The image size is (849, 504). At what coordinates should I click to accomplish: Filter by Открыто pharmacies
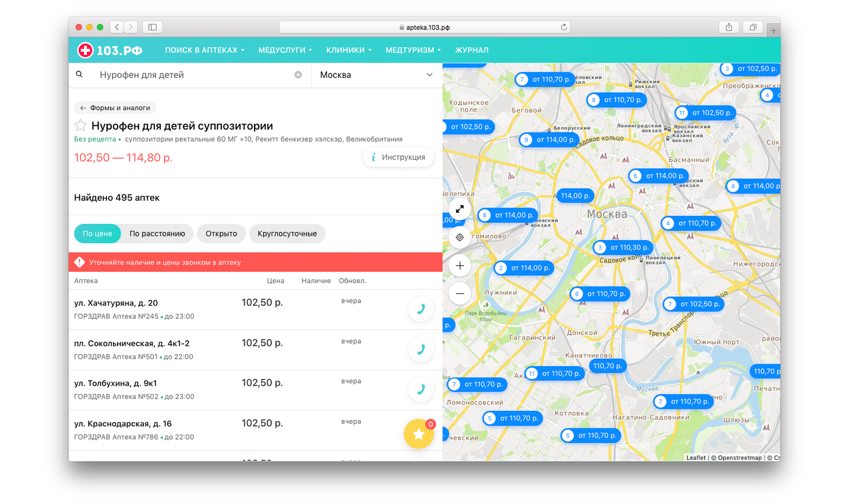pyautogui.click(x=221, y=234)
